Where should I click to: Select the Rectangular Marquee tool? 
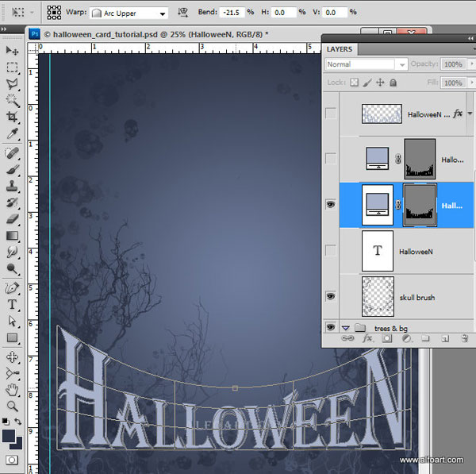[12, 67]
